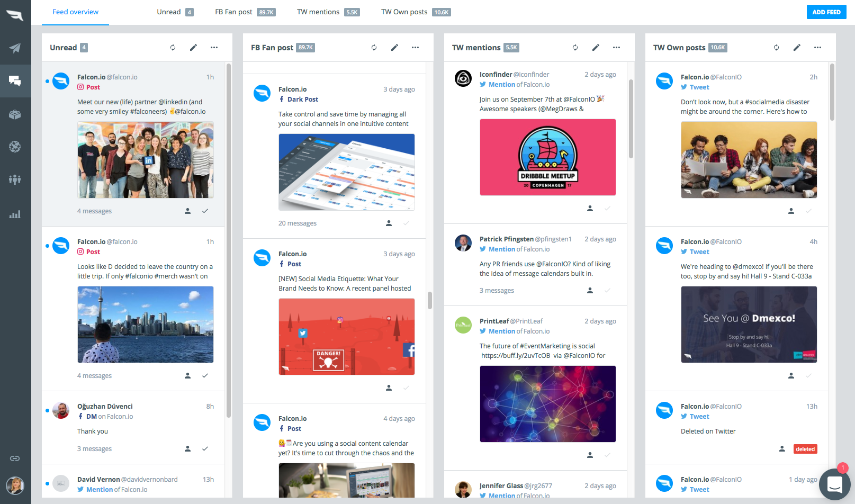Open the Publish paper plane section
The height and width of the screenshot is (504, 855).
(x=15, y=48)
